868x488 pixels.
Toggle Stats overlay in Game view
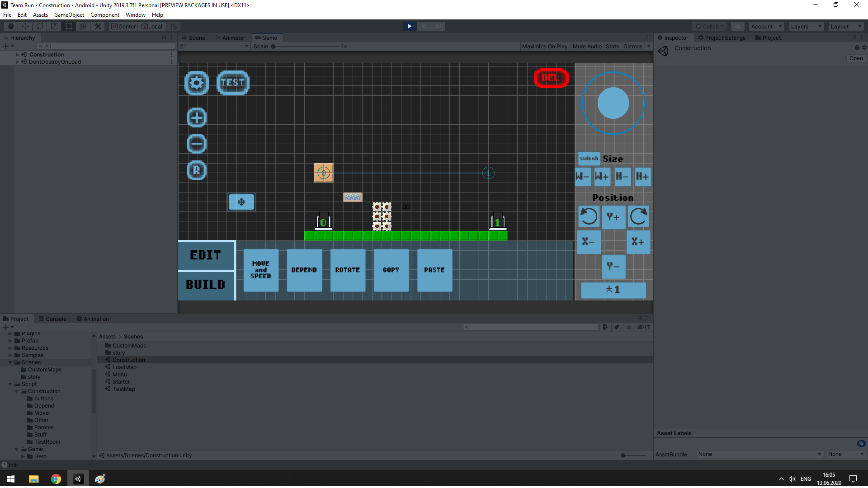coord(612,47)
